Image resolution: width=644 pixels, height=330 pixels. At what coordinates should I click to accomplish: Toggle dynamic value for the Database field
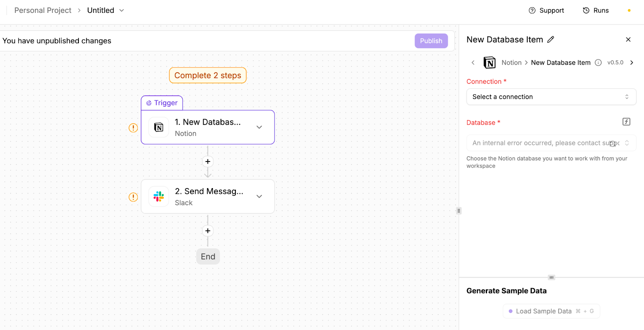tap(626, 122)
